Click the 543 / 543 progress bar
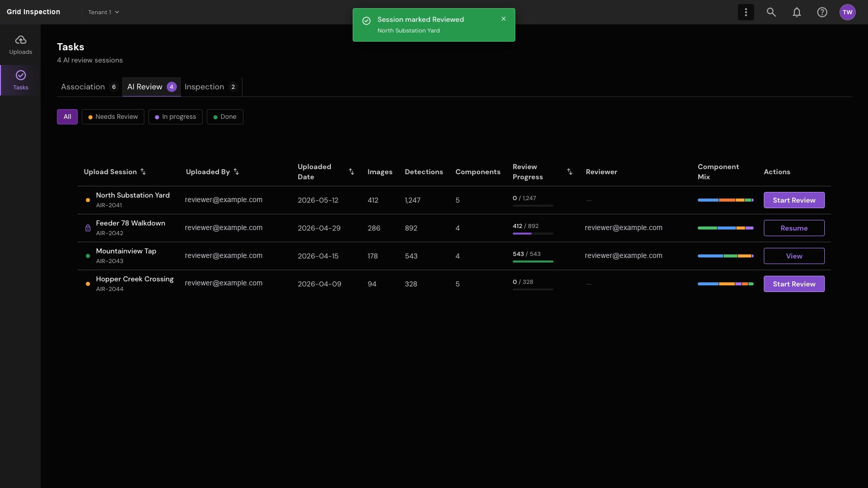 click(x=533, y=262)
